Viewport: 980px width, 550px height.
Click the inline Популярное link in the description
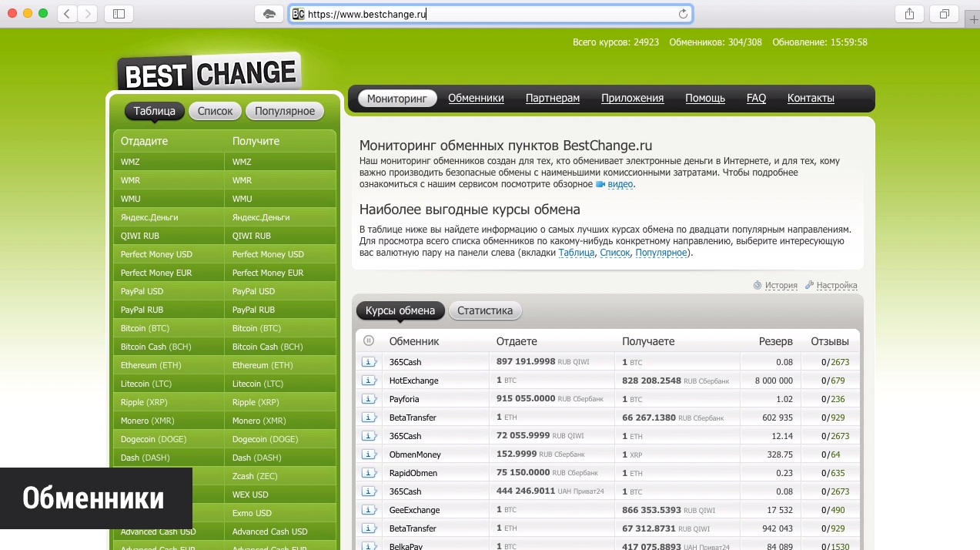click(661, 253)
